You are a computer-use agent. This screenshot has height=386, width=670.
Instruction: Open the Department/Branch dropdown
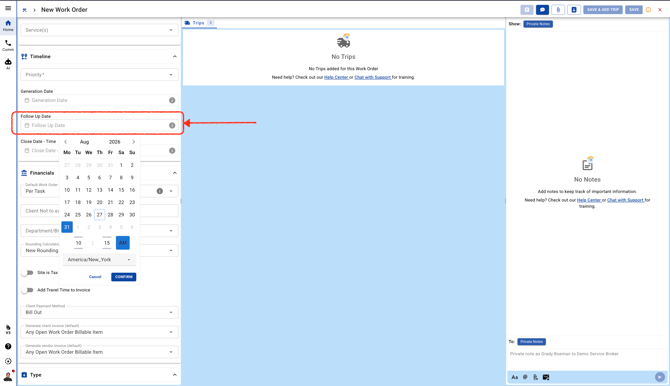(100, 231)
